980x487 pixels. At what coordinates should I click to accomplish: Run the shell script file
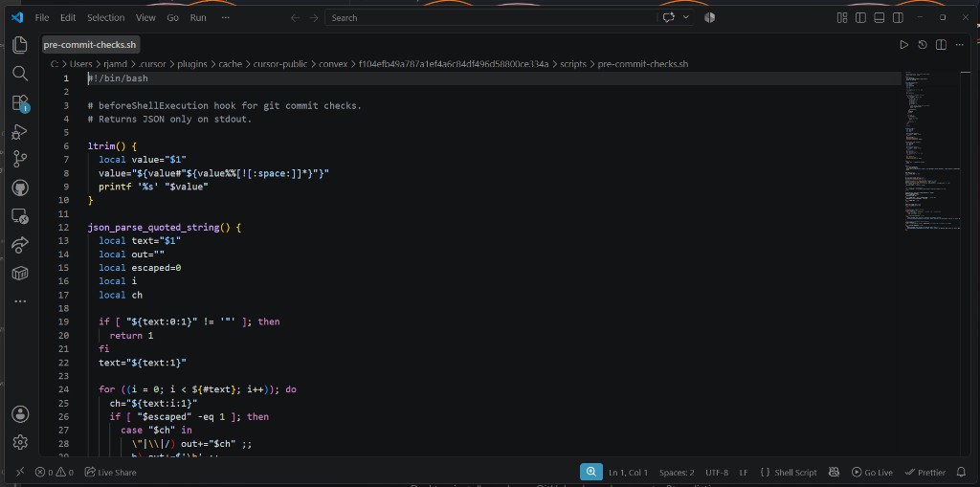tap(903, 44)
